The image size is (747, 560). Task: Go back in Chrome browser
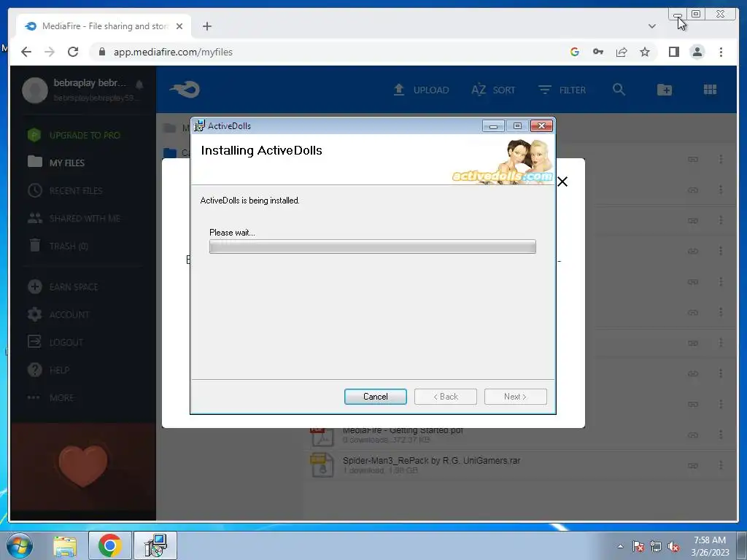pos(26,52)
